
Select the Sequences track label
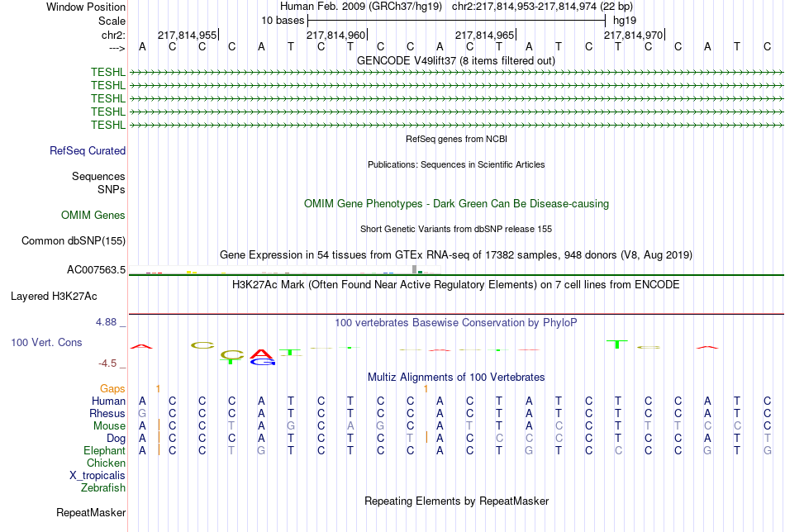click(x=98, y=176)
